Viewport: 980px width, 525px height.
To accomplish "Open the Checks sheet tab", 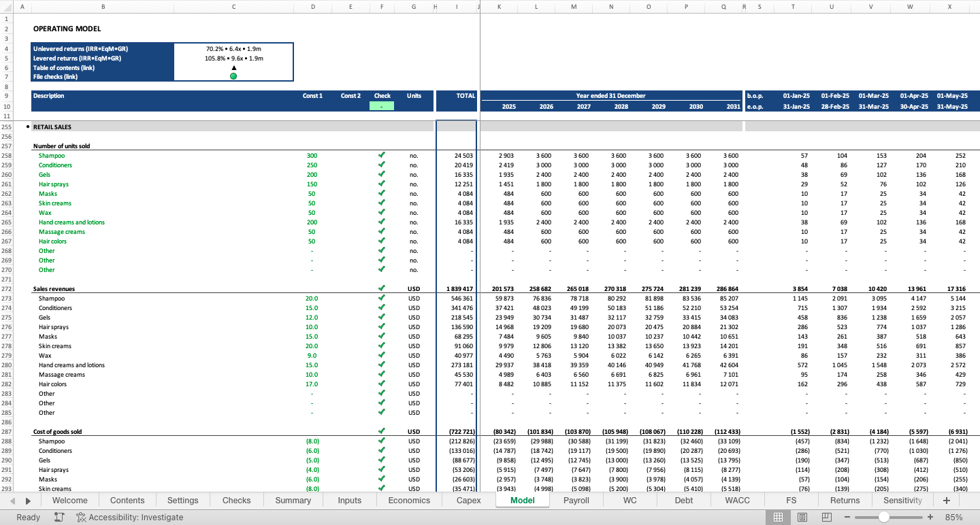I will pos(237,501).
